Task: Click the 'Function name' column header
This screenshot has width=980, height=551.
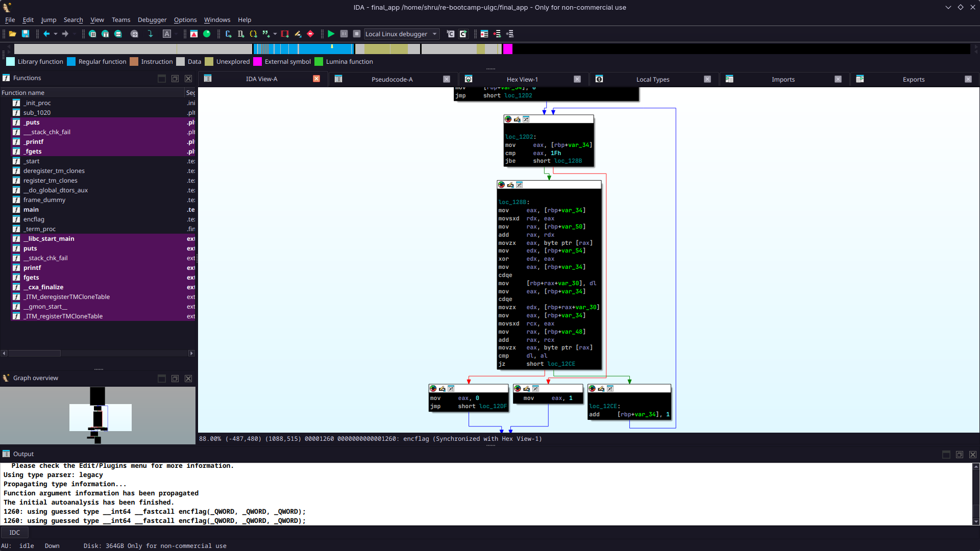Action: [x=92, y=93]
